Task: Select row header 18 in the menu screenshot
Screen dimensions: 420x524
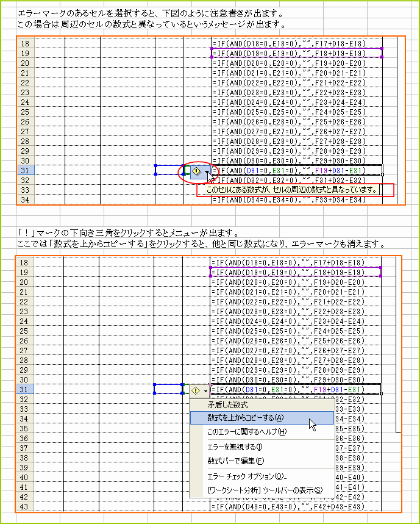Action: (24, 263)
